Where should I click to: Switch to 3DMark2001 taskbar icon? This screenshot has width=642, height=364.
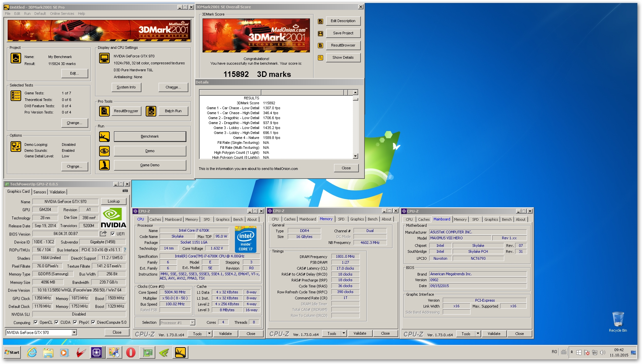(180, 352)
